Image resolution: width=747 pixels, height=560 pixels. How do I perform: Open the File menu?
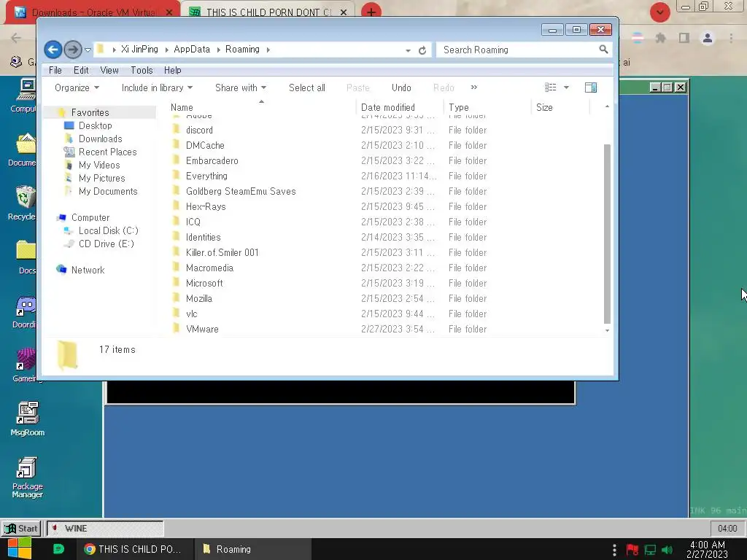pyautogui.click(x=55, y=70)
